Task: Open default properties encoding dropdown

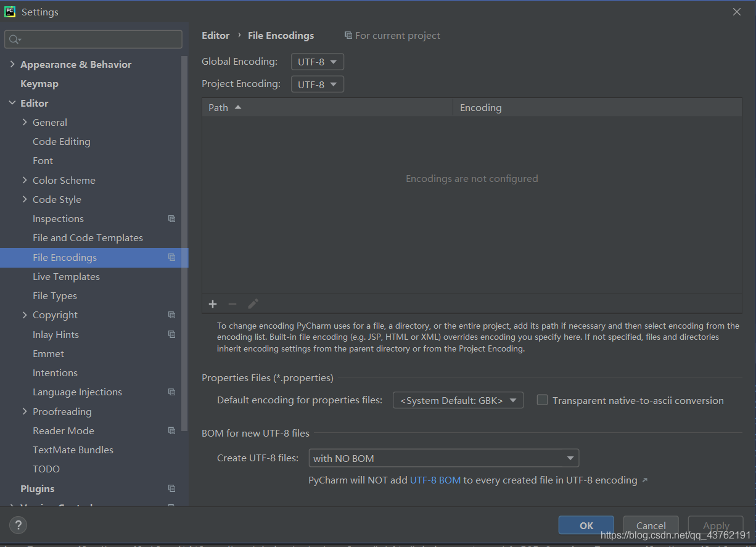Action: (x=458, y=400)
